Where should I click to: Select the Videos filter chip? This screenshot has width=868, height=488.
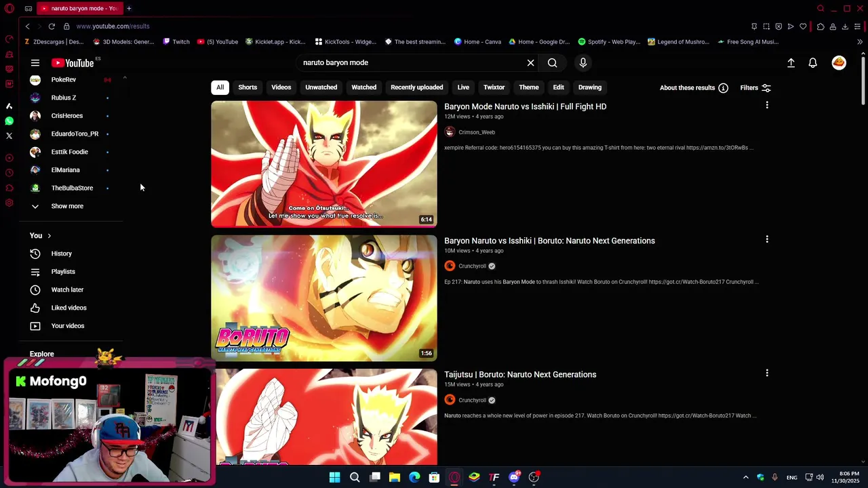click(281, 87)
